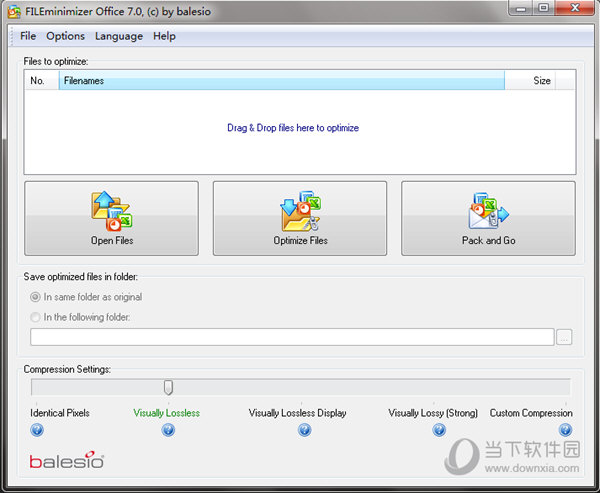Screen dimensions: 600x493
Task: Click the output folder path field
Action: pyautogui.click(x=292, y=337)
